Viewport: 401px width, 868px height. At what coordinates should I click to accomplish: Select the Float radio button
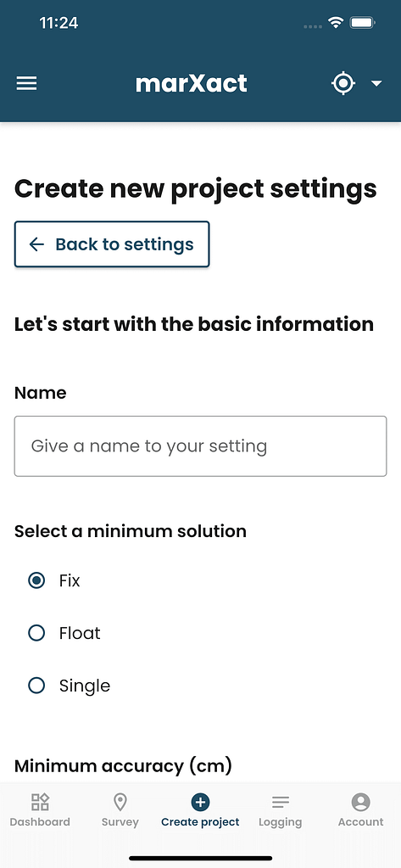click(x=36, y=633)
